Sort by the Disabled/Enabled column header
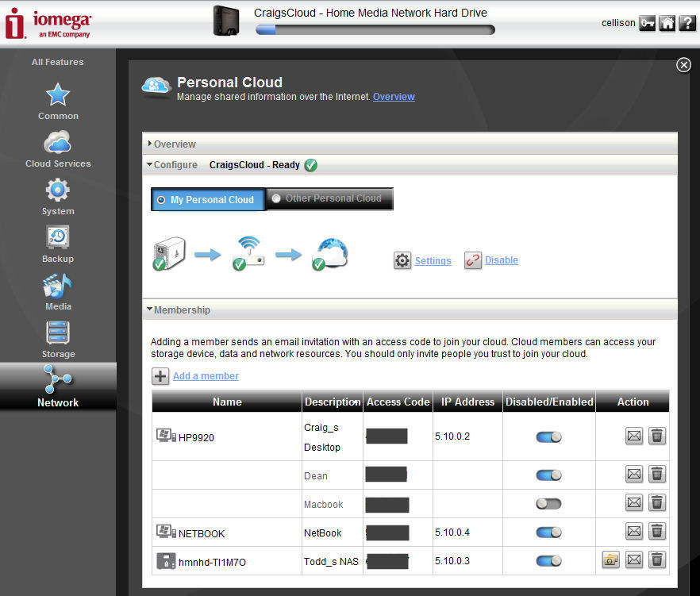 [549, 402]
